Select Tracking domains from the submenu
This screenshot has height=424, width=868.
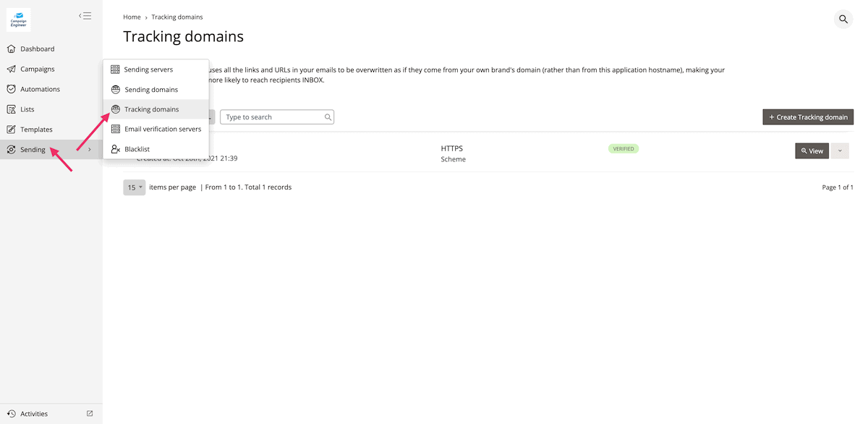pyautogui.click(x=151, y=109)
